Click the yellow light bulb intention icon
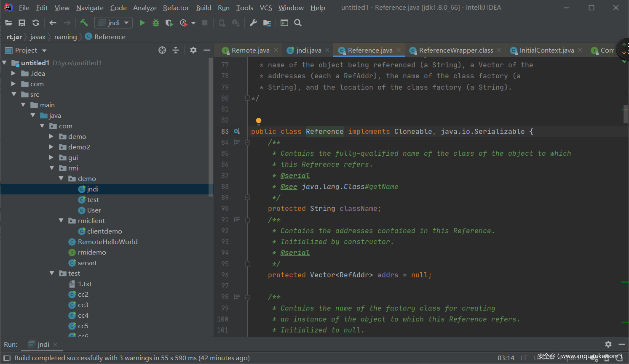The image size is (629, 364). pos(259,122)
